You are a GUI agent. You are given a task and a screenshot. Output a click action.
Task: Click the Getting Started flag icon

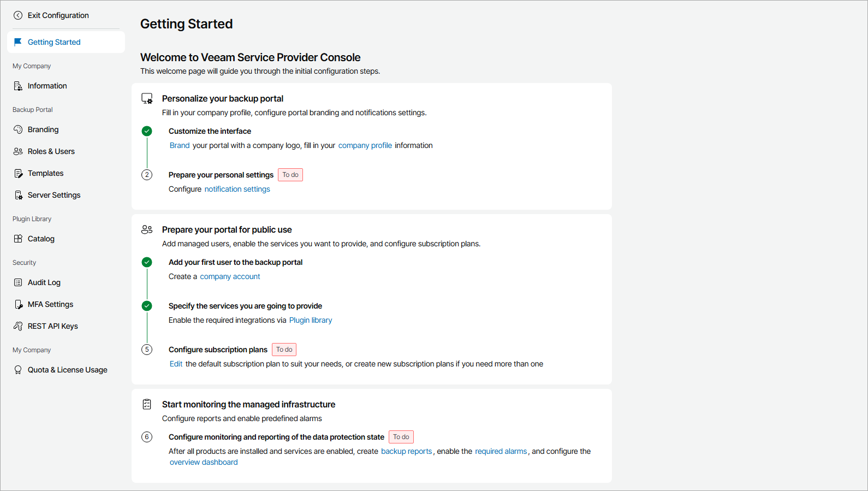18,42
